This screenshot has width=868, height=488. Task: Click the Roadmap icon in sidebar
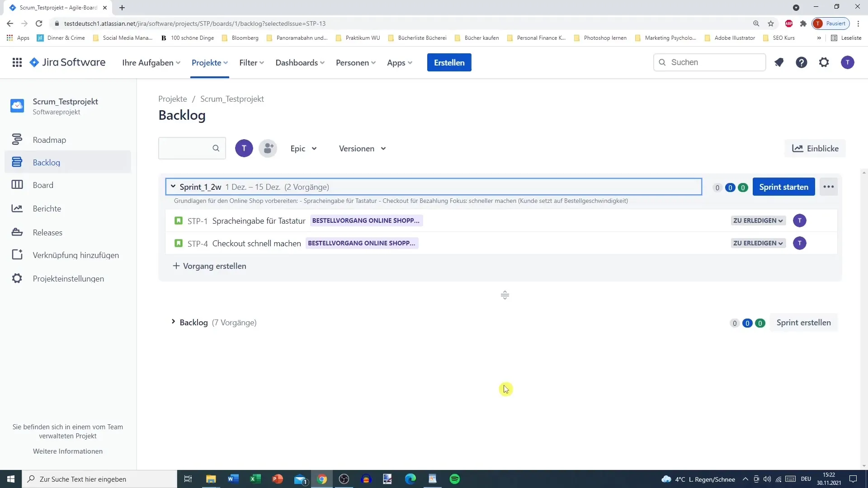coord(17,140)
